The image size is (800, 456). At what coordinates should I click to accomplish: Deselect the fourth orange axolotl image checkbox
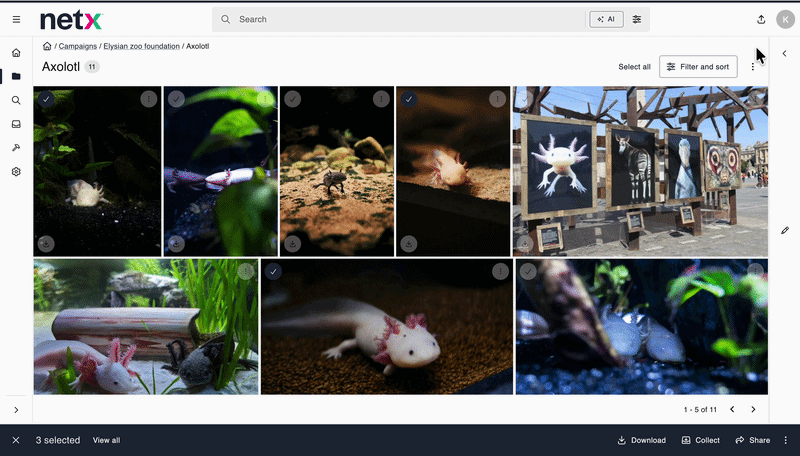tap(409, 99)
